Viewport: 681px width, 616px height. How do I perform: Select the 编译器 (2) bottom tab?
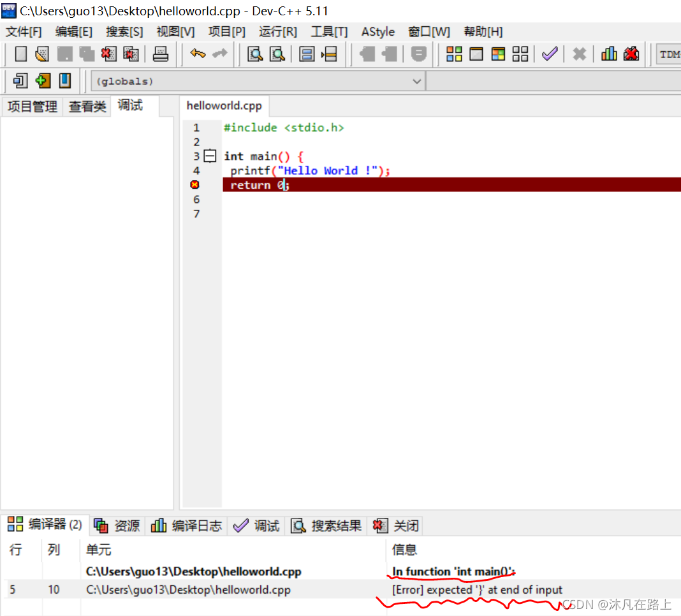pos(45,524)
